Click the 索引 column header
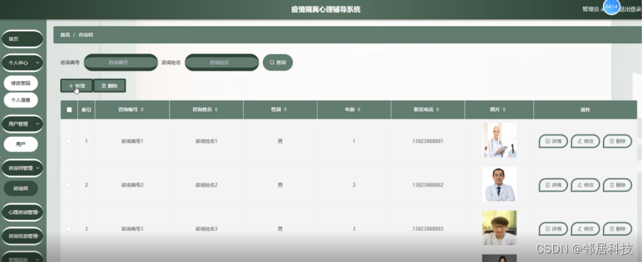Image resolution: width=644 pixels, height=262 pixels. 87,110
